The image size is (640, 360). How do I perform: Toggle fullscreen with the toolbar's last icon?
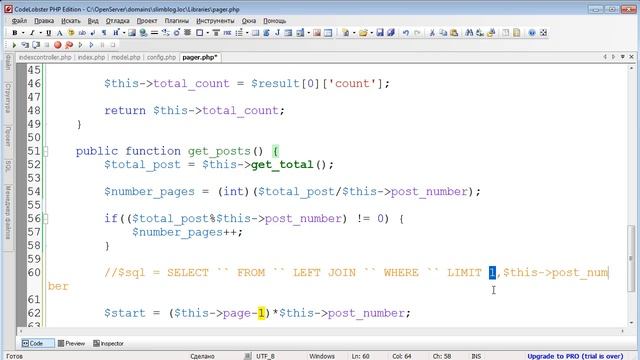click(x=543, y=33)
